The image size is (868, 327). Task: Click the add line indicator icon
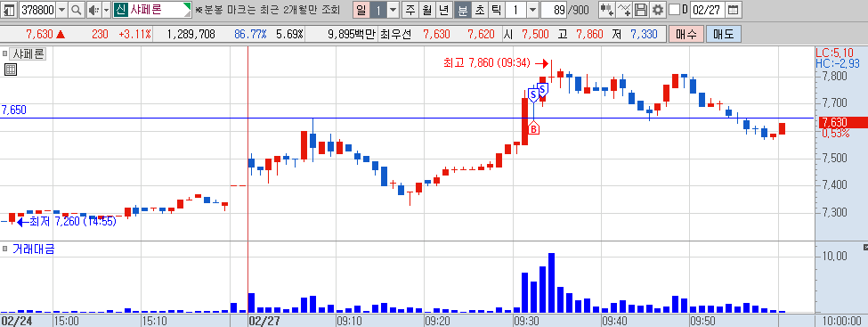pos(624,10)
